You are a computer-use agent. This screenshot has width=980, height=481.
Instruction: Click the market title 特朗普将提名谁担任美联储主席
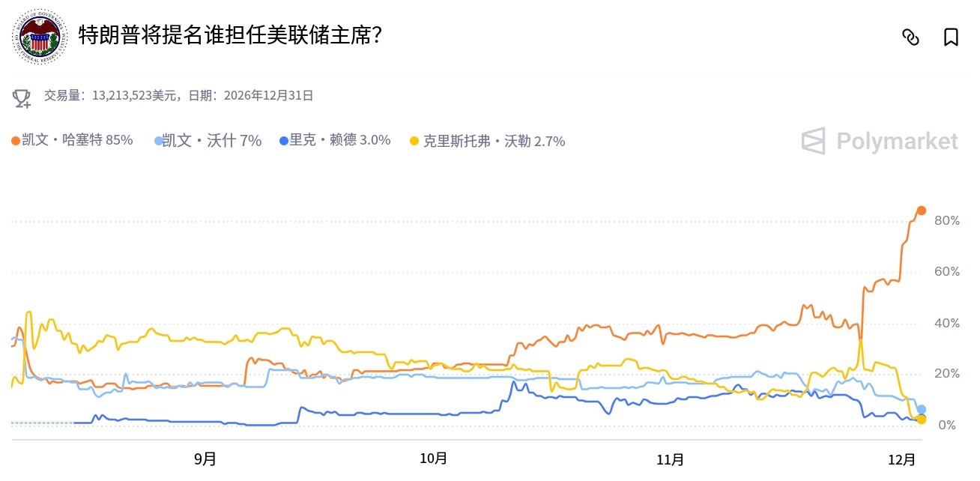pos(231,34)
